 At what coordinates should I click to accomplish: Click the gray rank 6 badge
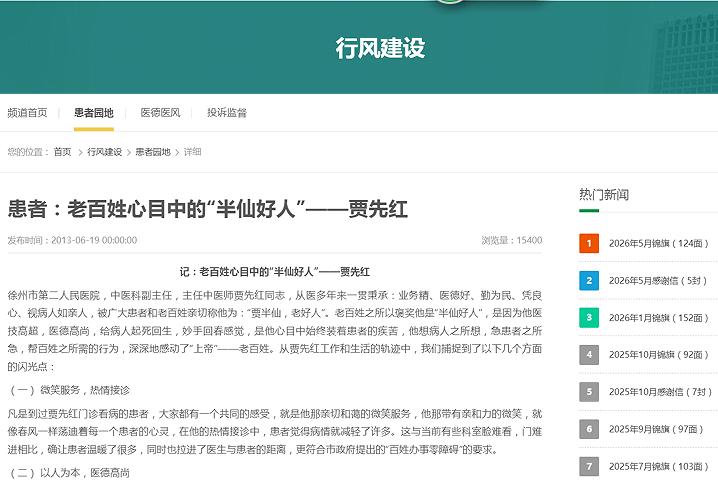click(x=589, y=429)
